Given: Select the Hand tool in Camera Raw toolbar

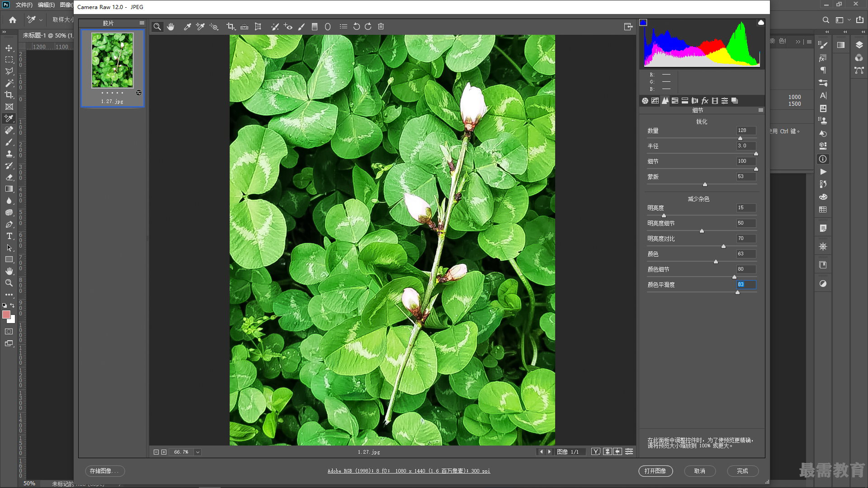Looking at the screenshot, I should click(x=170, y=27).
